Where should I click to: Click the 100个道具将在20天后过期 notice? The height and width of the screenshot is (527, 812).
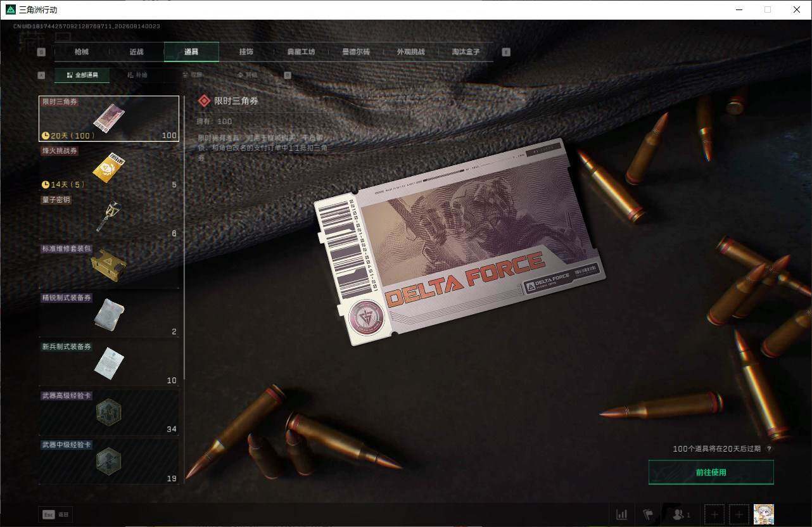(718, 448)
